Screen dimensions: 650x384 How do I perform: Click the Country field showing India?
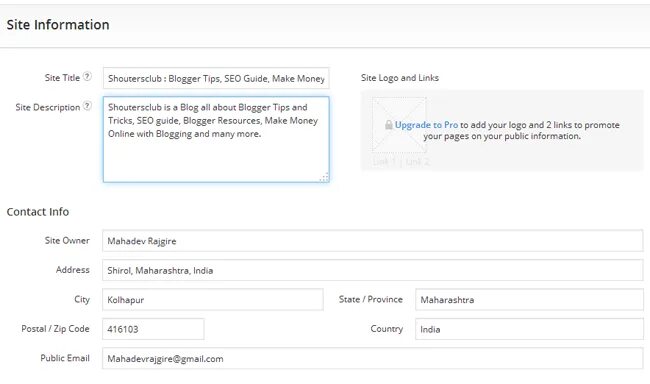(529, 329)
